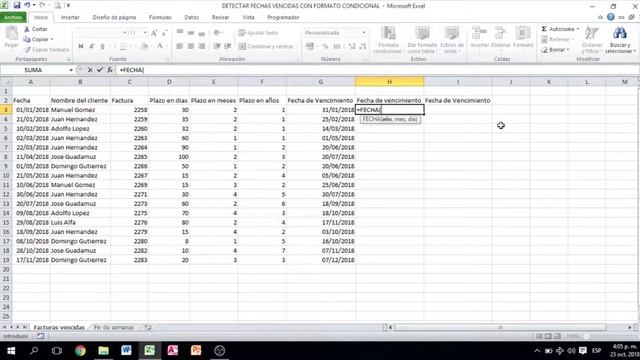Click the Select All corner button
640x360 pixels.
6,82
